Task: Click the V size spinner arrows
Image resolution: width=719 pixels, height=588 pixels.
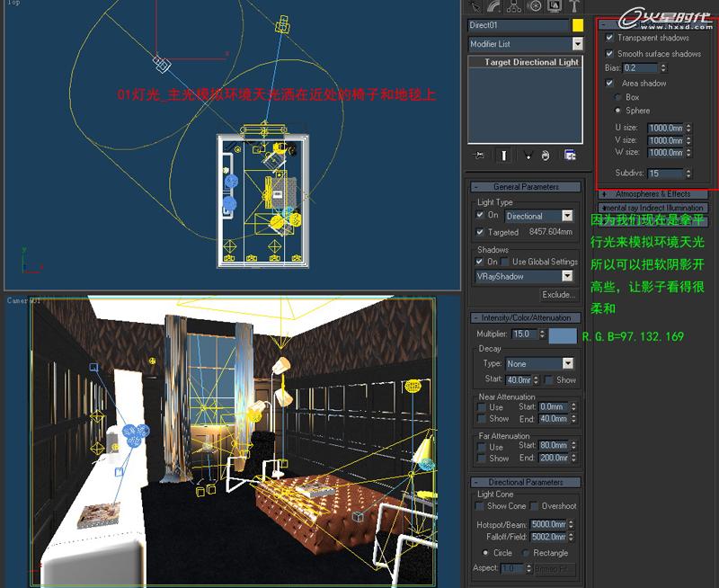Action: [x=688, y=140]
